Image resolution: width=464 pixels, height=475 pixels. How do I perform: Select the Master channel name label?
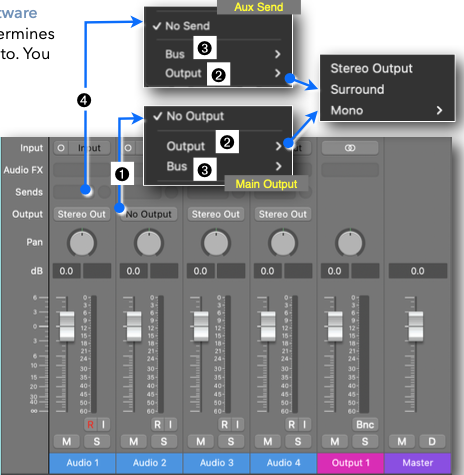tap(418, 463)
